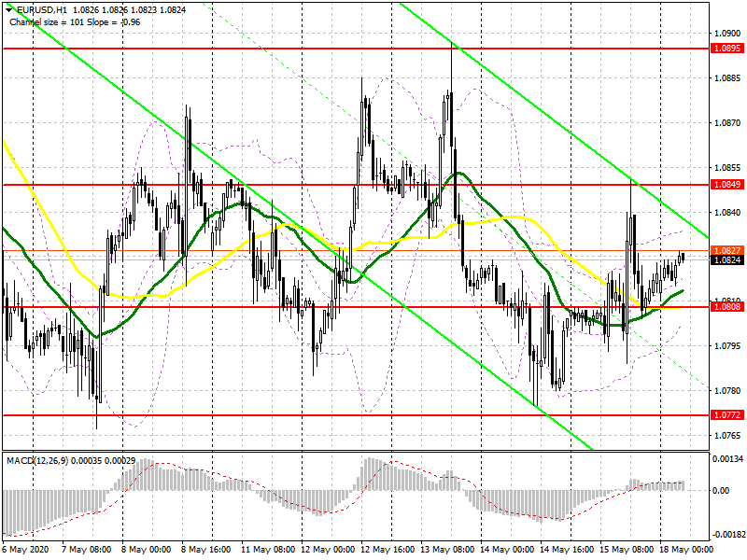Select the 18 May 00:00 time marker
This screenshot has width=747, height=560.
click(x=684, y=550)
